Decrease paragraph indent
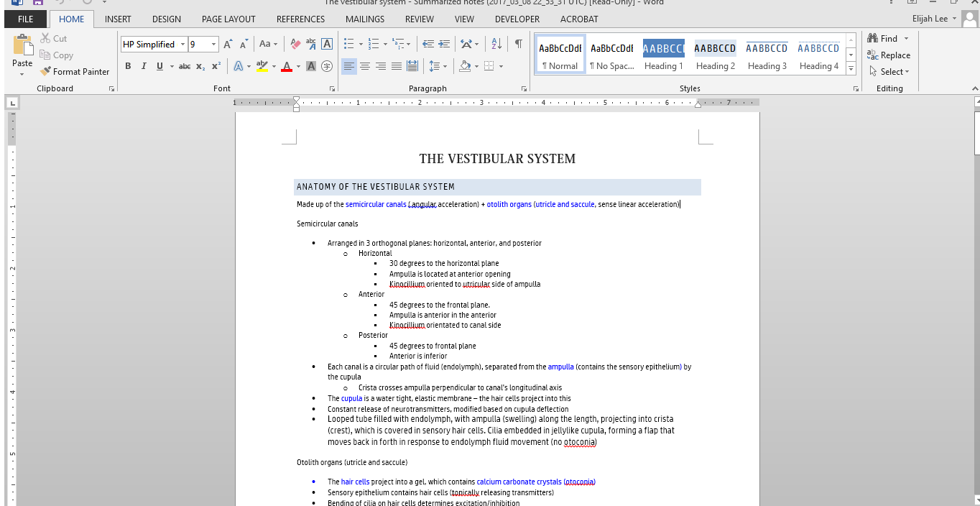 tap(428, 45)
